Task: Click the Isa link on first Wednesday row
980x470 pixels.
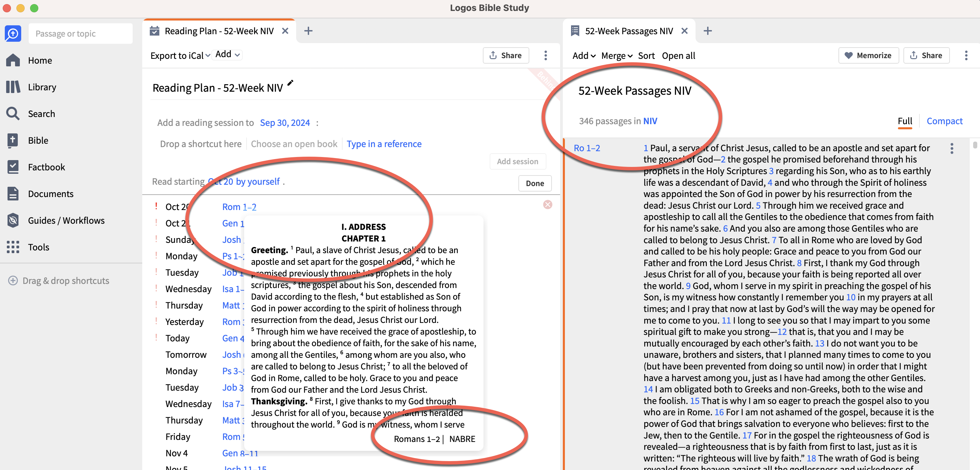Action: pyautogui.click(x=233, y=289)
